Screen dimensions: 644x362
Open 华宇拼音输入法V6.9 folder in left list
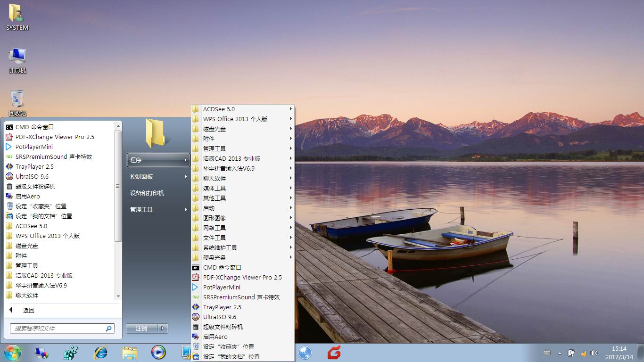pos(59,285)
